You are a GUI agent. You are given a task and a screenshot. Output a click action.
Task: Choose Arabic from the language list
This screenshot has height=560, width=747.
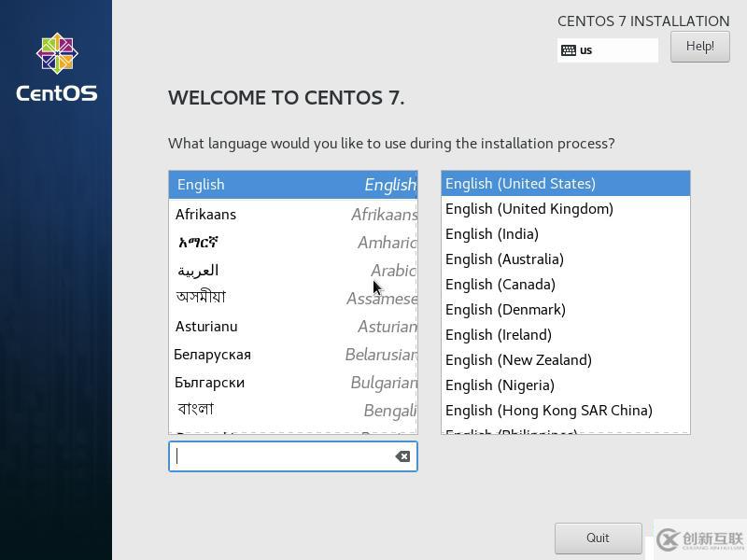coord(292,271)
